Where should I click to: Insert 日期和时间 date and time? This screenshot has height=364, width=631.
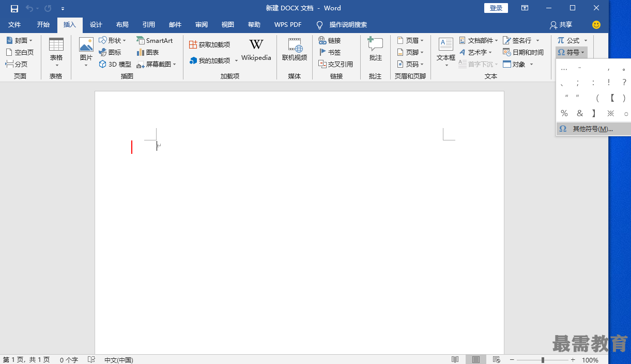click(523, 52)
